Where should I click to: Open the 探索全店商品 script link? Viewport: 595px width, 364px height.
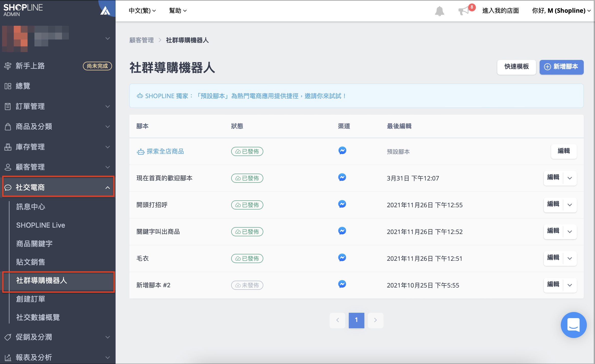[165, 152]
